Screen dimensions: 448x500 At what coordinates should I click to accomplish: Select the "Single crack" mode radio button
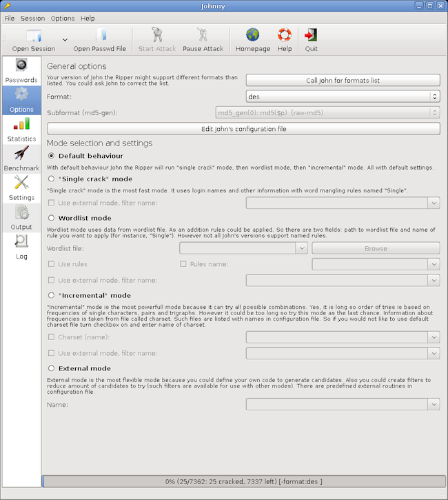(51, 179)
